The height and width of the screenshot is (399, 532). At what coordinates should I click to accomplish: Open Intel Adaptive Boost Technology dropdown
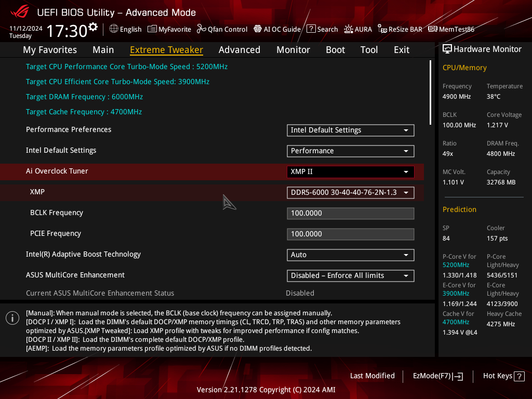(351, 255)
